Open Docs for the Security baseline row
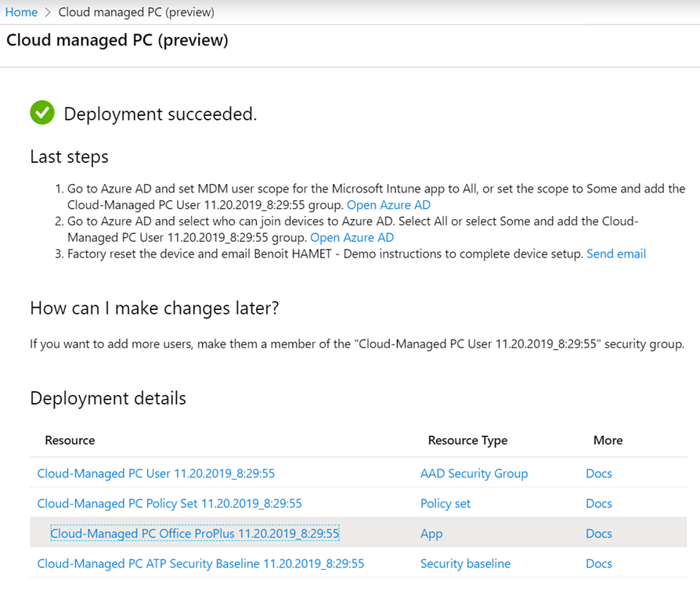This screenshot has height=601, width=700. tap(598, 563)
